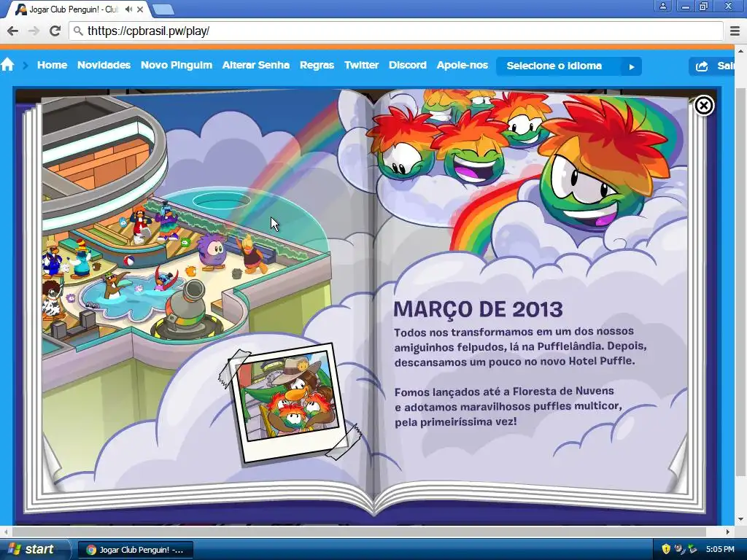This screenshot has height=560, width=747.
Task: Focus the URL address field
Action: tap(396, 31)
